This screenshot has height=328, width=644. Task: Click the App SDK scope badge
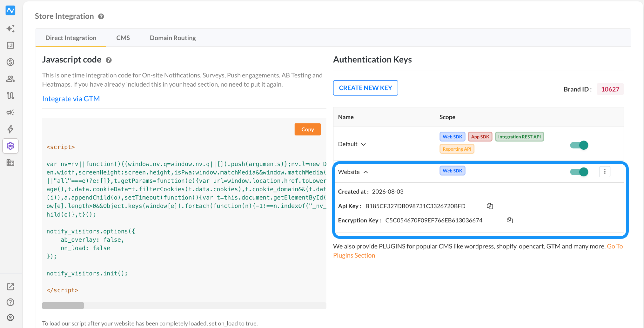tap(480, 137)
